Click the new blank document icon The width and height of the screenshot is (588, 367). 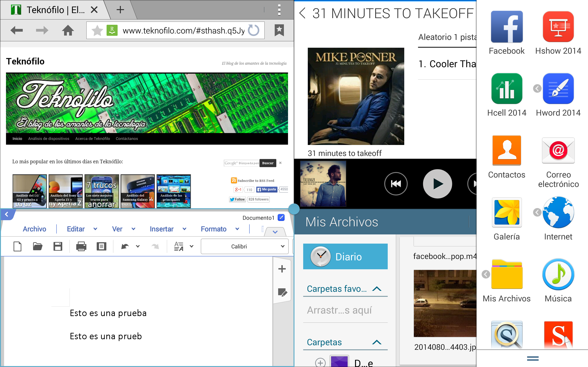click(x=17, y=246)
